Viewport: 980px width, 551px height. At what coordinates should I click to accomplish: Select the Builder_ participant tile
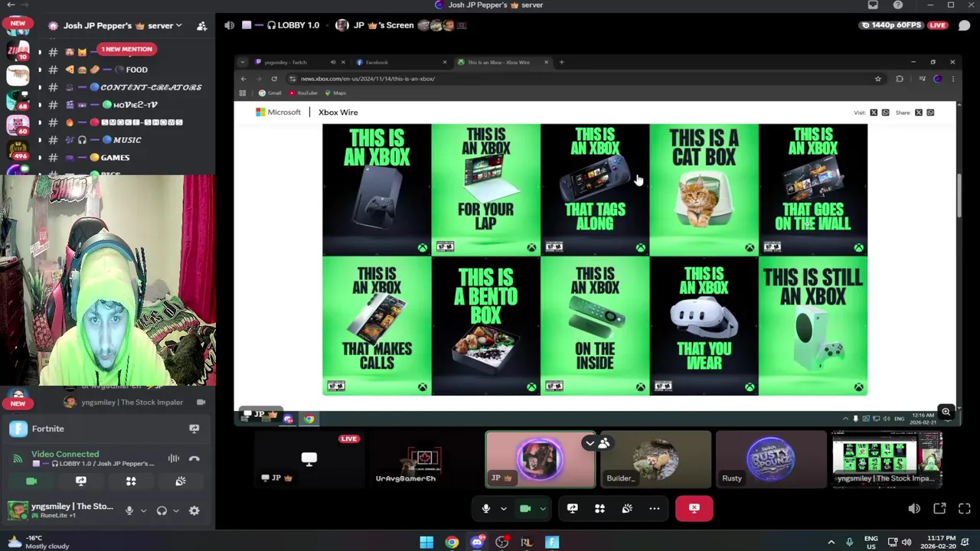[656, 460]
